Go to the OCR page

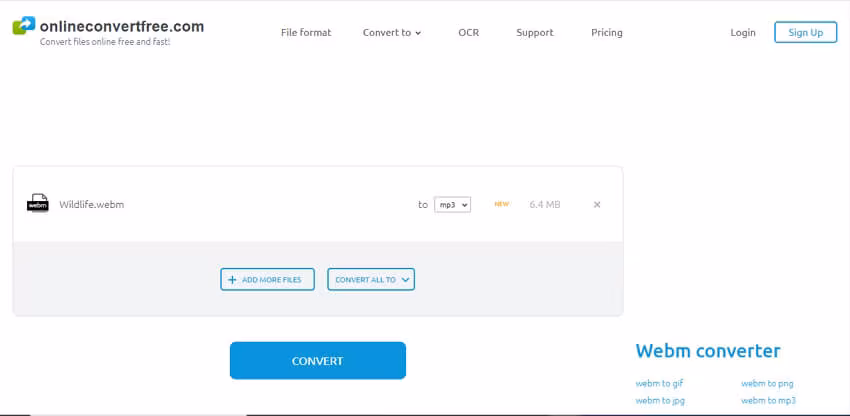[x=468, y=33]
